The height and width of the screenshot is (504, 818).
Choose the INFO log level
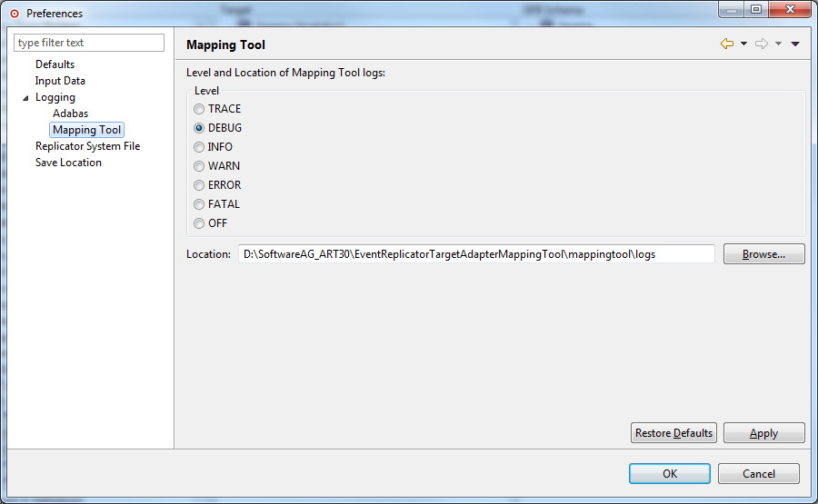[x=199, y=147]
